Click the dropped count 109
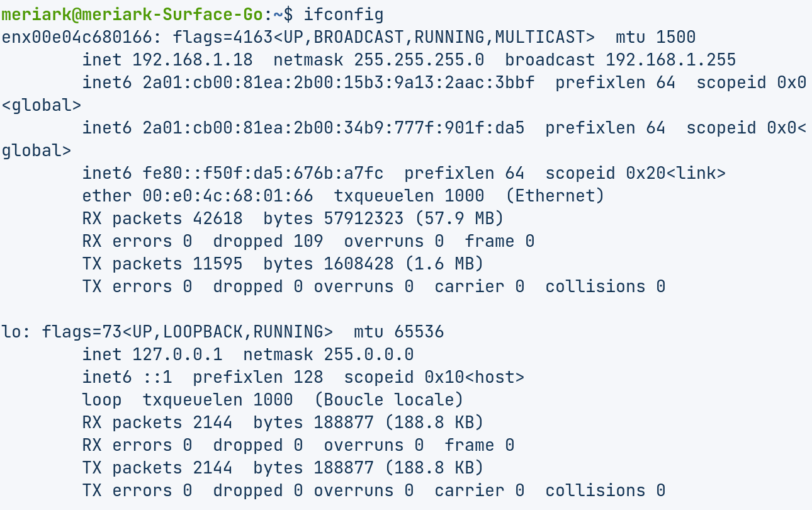 click(308, 241)
